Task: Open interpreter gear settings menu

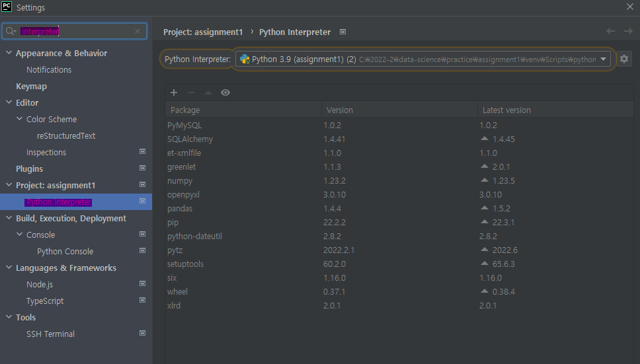Action: (x=624, y=59)
